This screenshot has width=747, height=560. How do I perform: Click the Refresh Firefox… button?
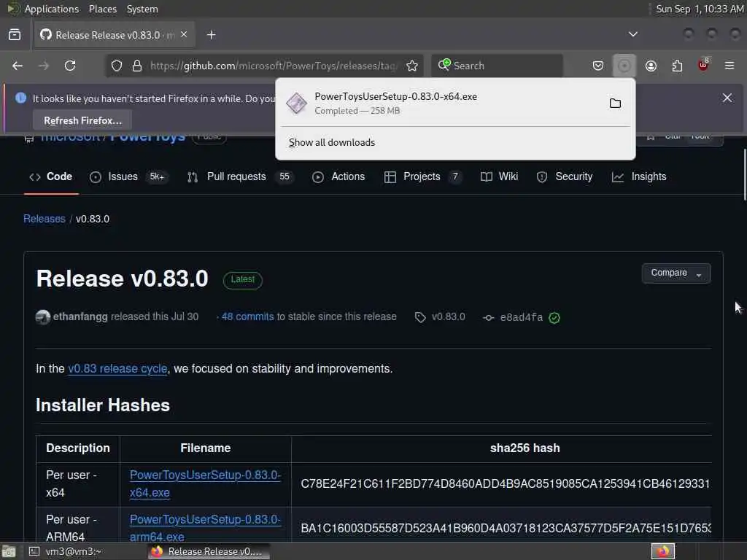[x=83, y=120]
